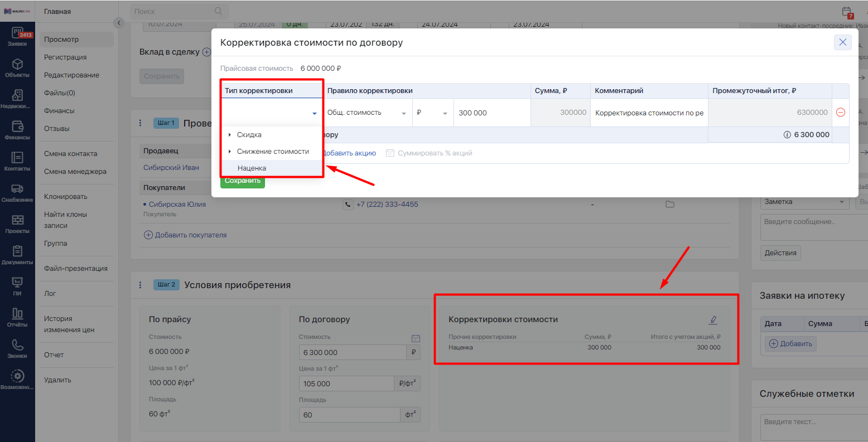The width and height of the screenshot is (868, 442).
Task: Close the Корректировка стоимости dialog
Action: (842, 42)
